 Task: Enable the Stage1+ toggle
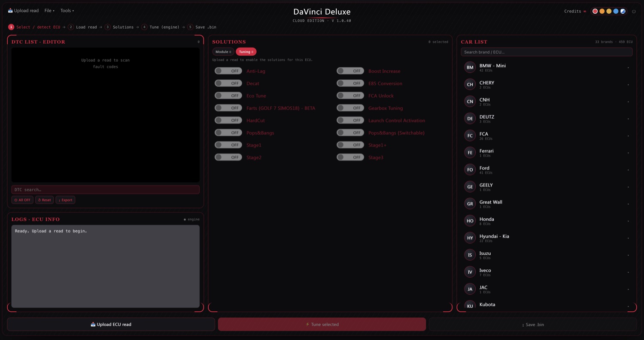pos(350,145)
